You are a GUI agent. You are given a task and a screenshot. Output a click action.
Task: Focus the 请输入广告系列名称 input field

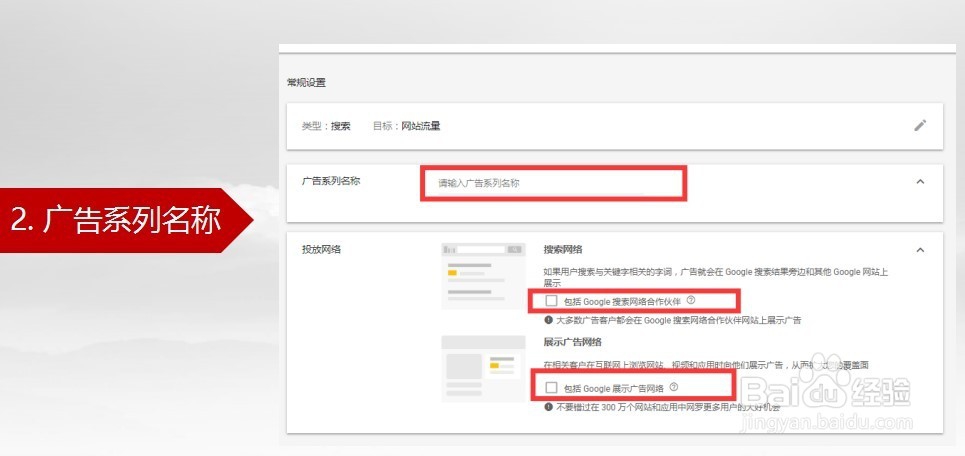click(x=553, y=183)
